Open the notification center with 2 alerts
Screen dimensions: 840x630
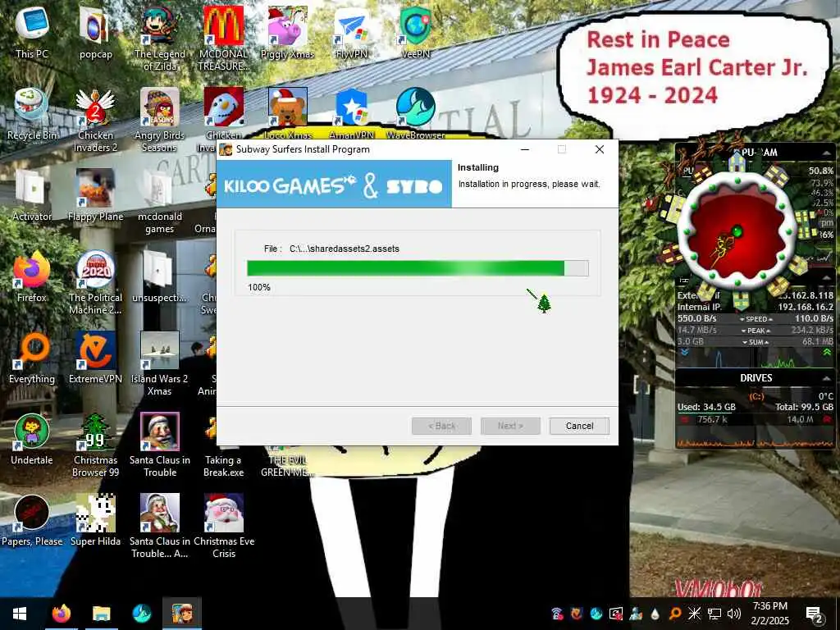tap(815, 614)
